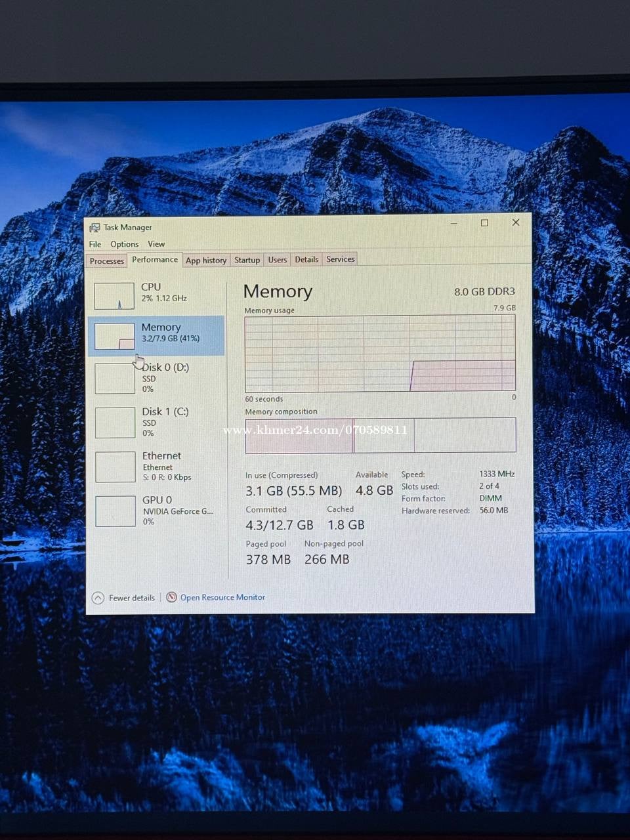Switch to the Processes tab

pyautogui.click(x=106, y=261)
